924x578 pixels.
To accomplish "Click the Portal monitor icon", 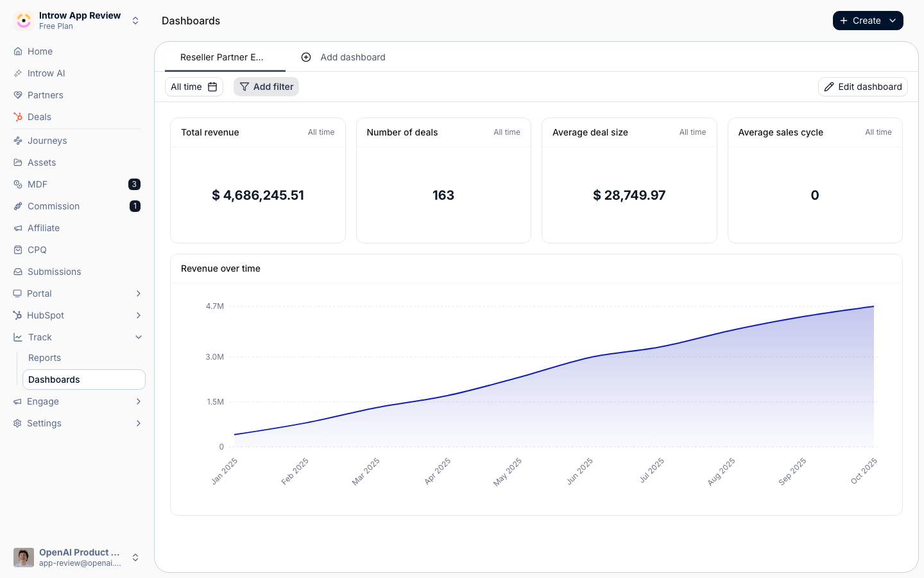I will coord(17,293).
